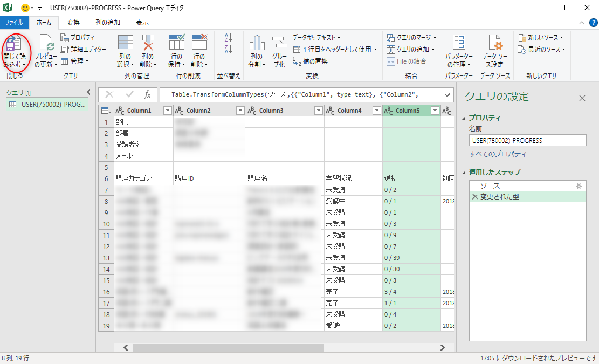
Task: Close the クエリの設定 pane
Action: click(582, 98)
